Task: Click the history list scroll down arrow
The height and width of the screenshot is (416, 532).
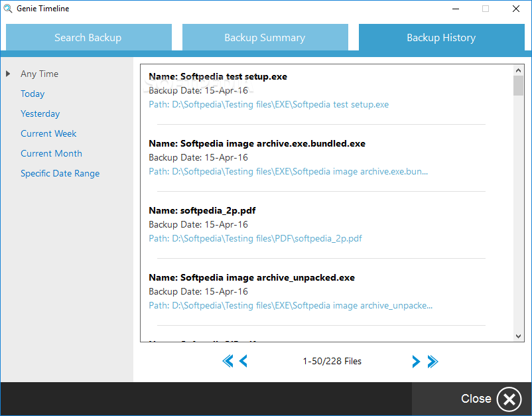Action: click(518, 336)
